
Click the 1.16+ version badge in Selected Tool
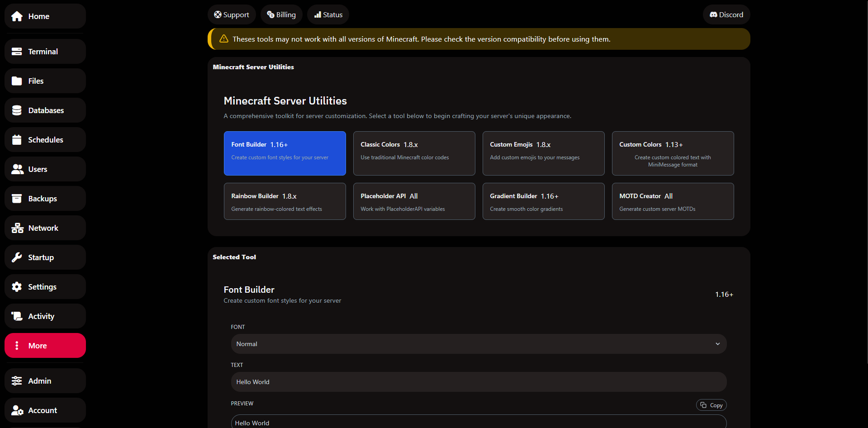[x=724, y=295]
